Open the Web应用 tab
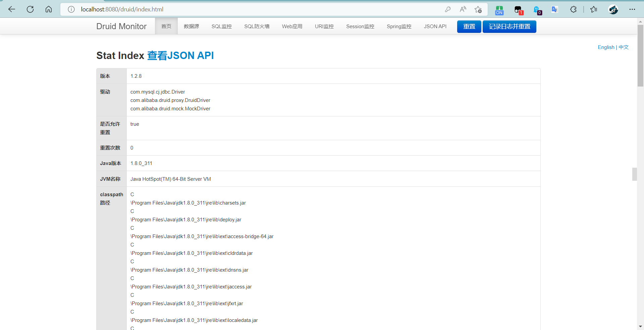Viewport: 644px width, 330px height. 292,26
